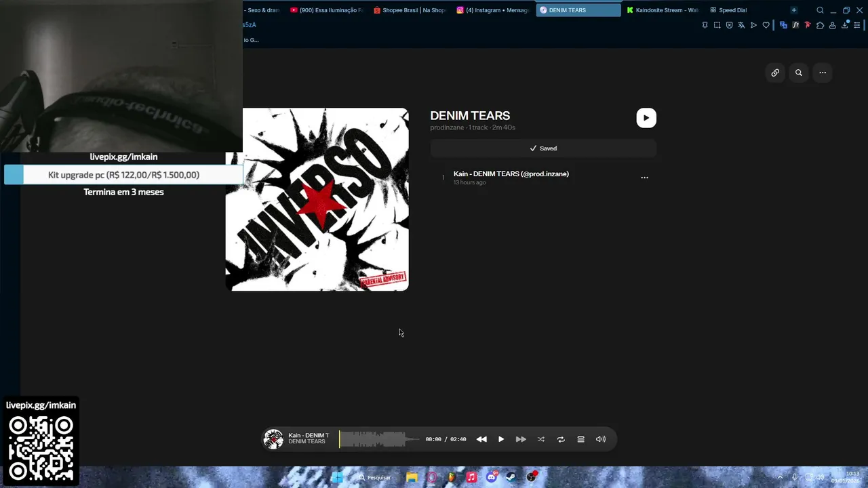Image resolution: width=868 pixels, height=488 pixels.
Task: Click the Opera browser taskbar icon
Action: 431,477
